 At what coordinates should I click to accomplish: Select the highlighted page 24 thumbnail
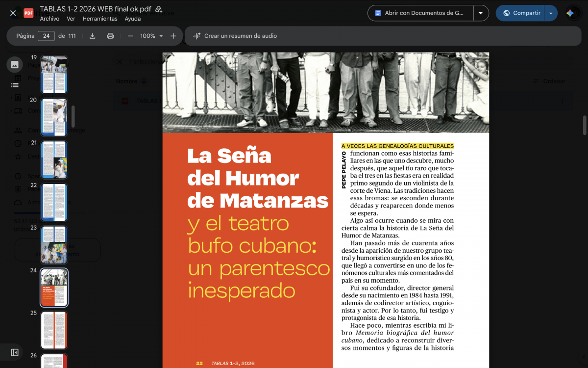tap(54, 288)
